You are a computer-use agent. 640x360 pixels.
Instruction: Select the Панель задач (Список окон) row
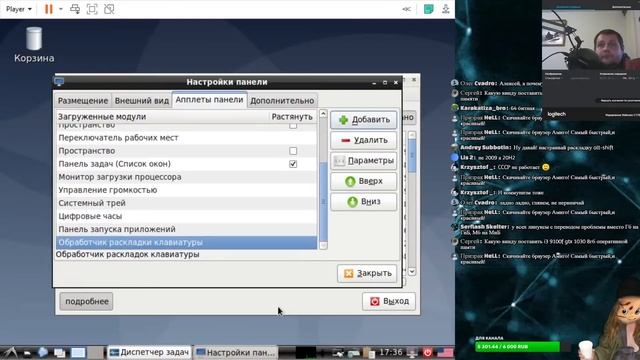[x=186, y=164]
